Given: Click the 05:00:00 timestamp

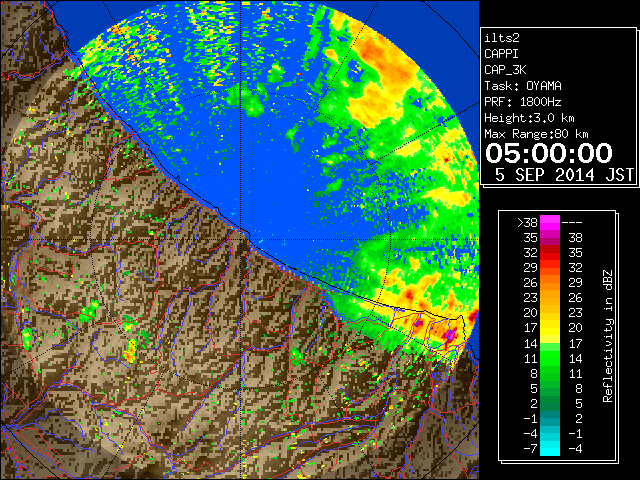Looking at the screenshot, I should (549, 153).
